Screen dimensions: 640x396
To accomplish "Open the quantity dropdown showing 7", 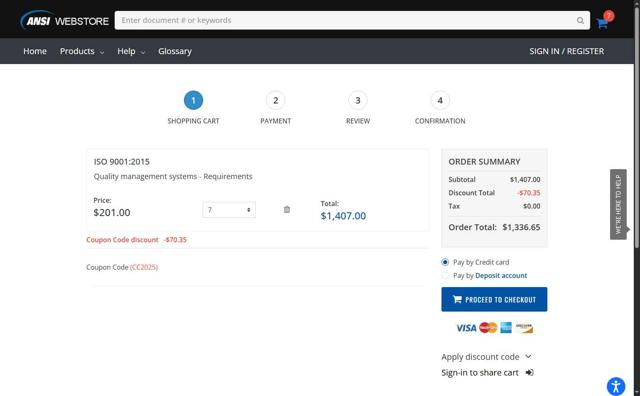I will (229, 210).
